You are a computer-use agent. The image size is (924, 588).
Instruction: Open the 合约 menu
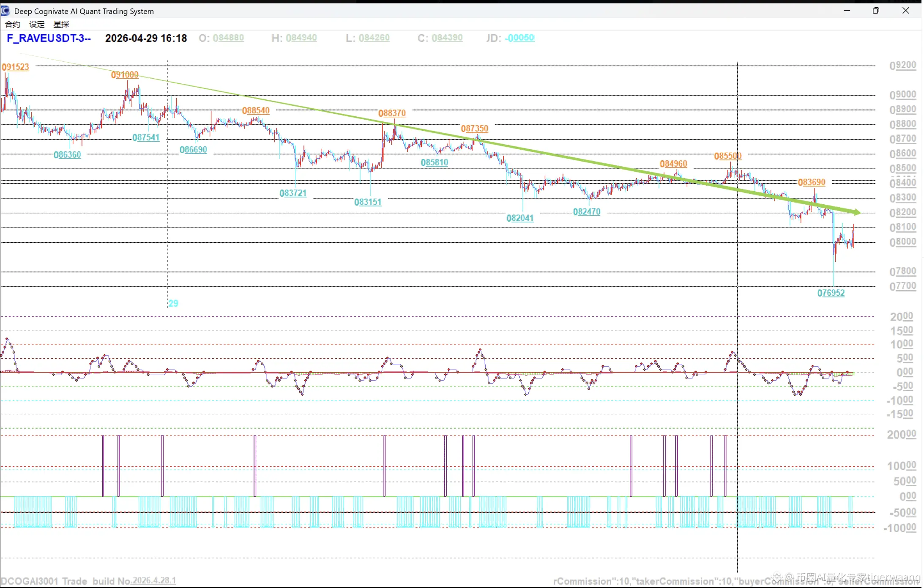(12, 24)
